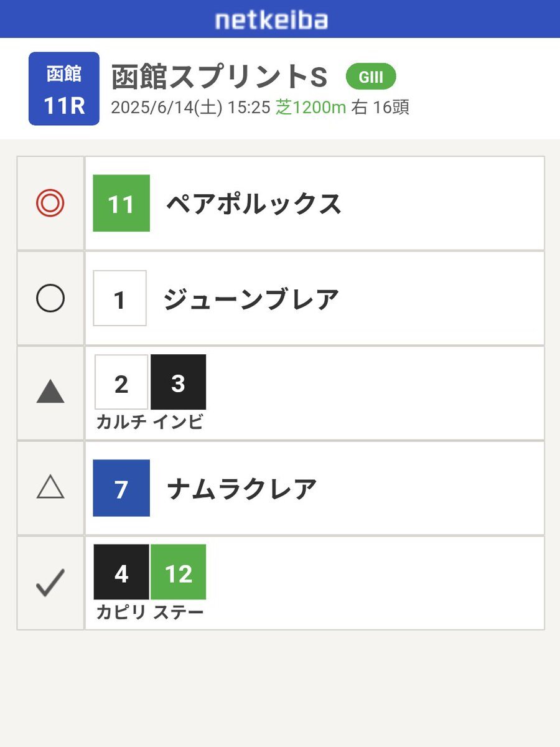The height and width of the screenshot is (747, 560).
Task: Click the green GIII grade badge
Action: point(371,77)
